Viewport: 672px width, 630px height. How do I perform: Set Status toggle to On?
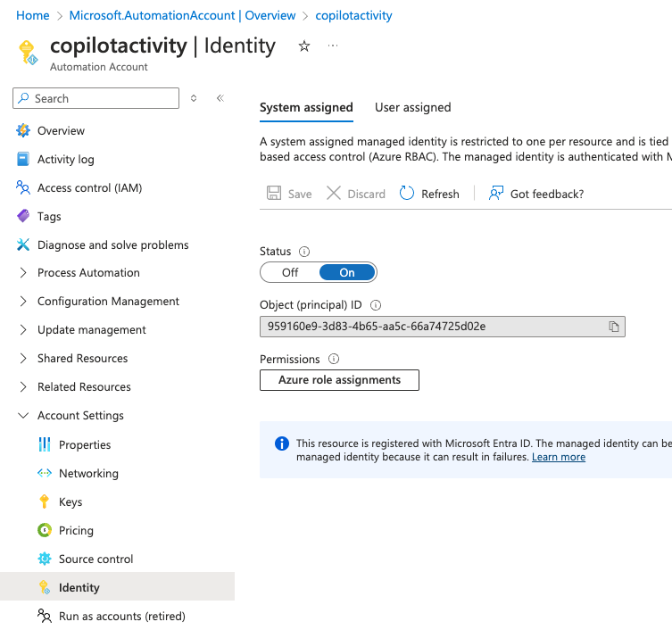346,272
